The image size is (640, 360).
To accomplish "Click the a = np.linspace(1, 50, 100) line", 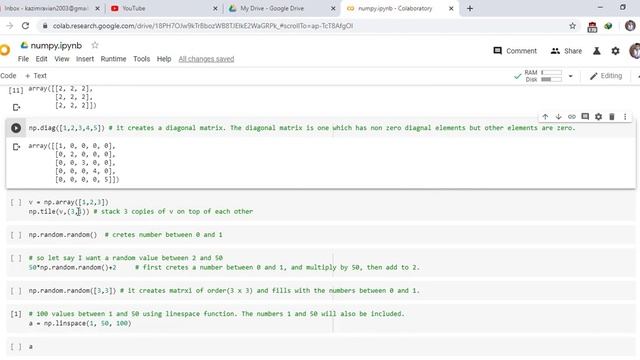I will pyautogui.click(x=80, y=323).
